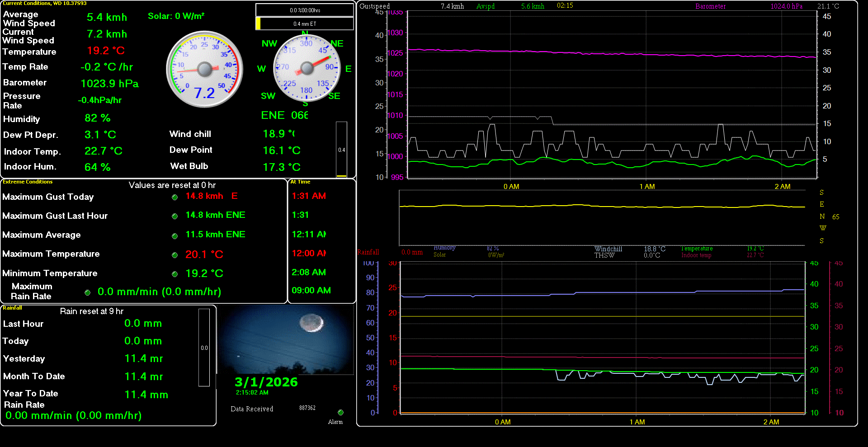Click the LED beside Maximum Gust Last Hour
The width and height of the screenshot is (868, 447).
(175, 216)
